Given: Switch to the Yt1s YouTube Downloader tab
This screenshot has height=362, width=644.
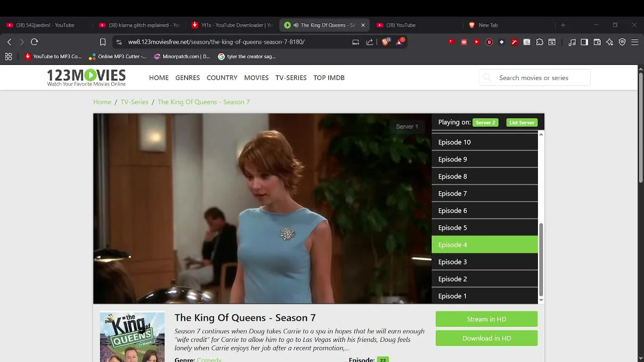Looking at the screenshot, I should click(x=231, y=25).
